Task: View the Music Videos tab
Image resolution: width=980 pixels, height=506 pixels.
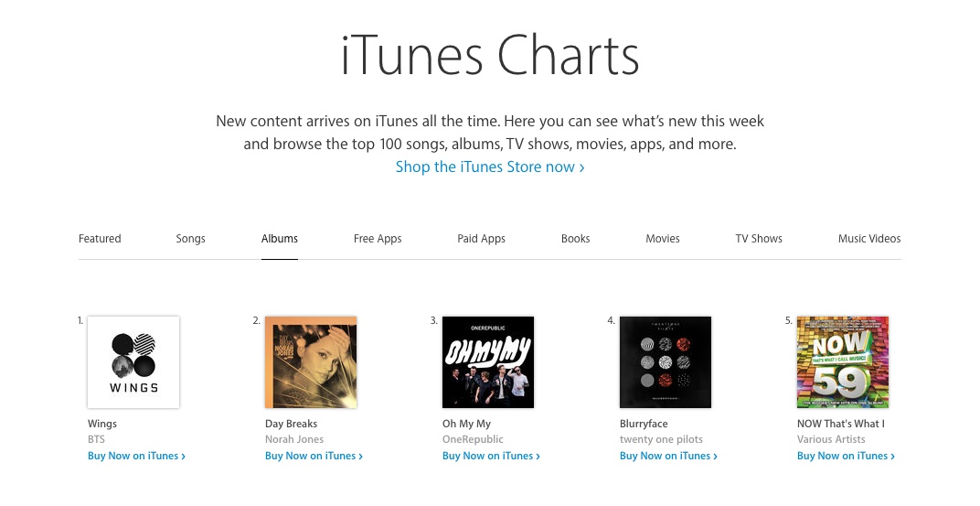Action: [869, 239]
